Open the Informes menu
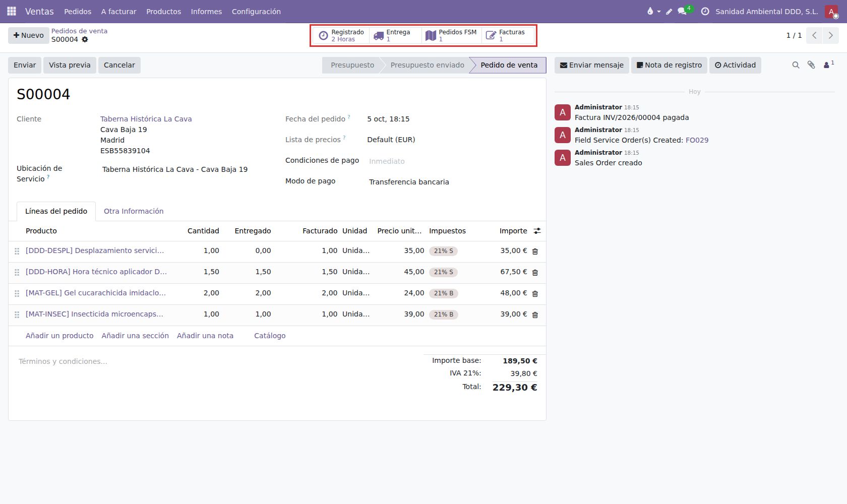847x504 pixels. click(206, 11)
